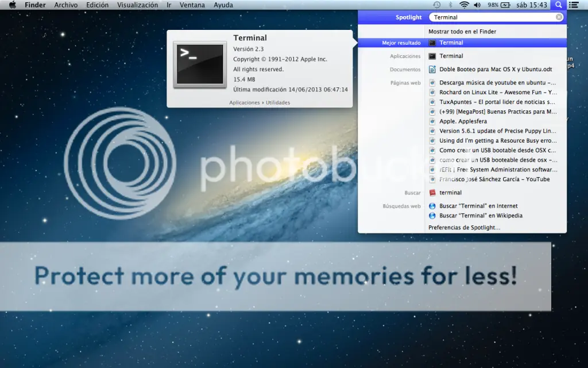Click the Spotlight magnifying glass icon

pos(558,5)
